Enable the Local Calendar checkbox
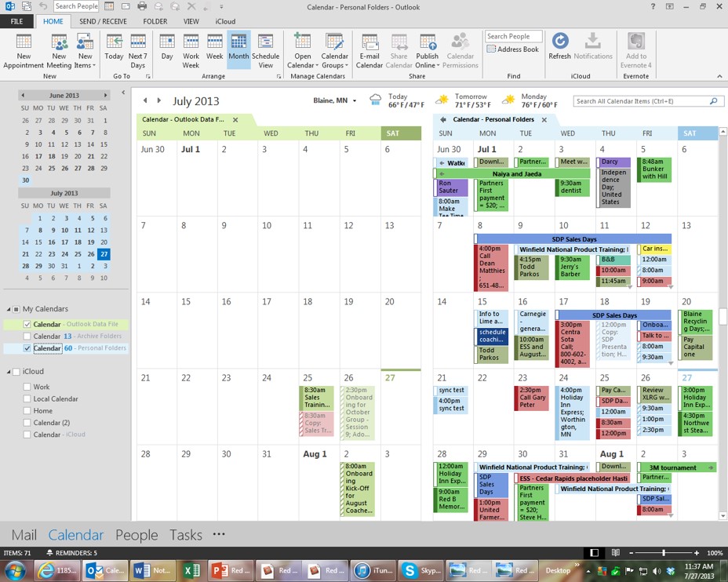Image resolution: width=728 pixels, height=582 pixels. pos(27,398)
